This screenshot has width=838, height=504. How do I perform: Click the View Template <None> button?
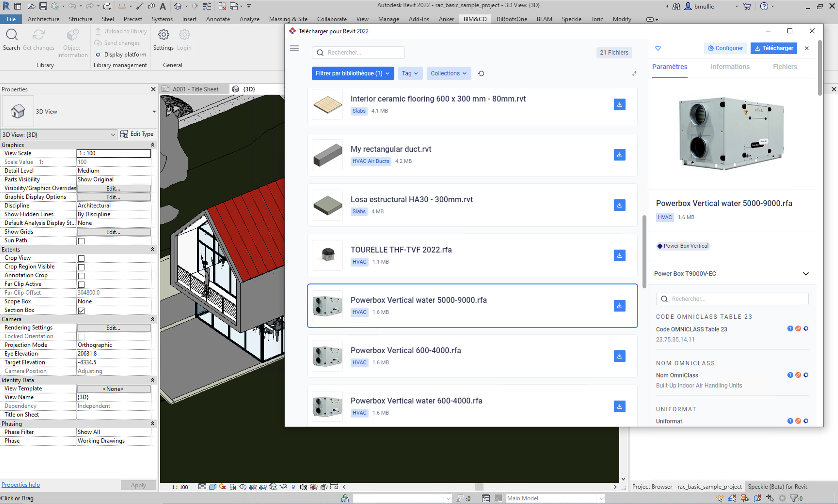click(x=113, y=388)
